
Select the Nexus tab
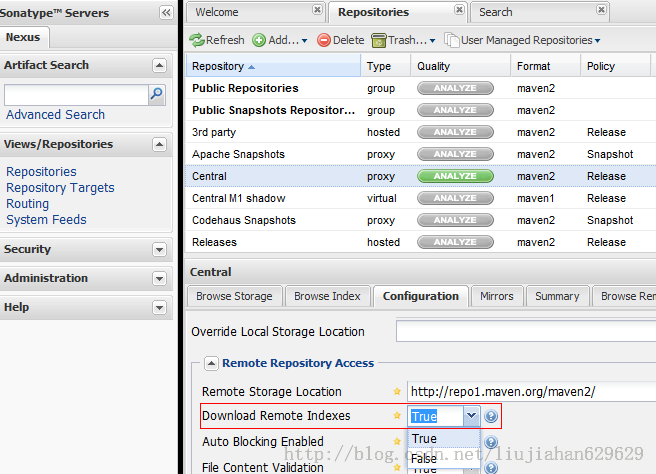(x=23, y=37)
